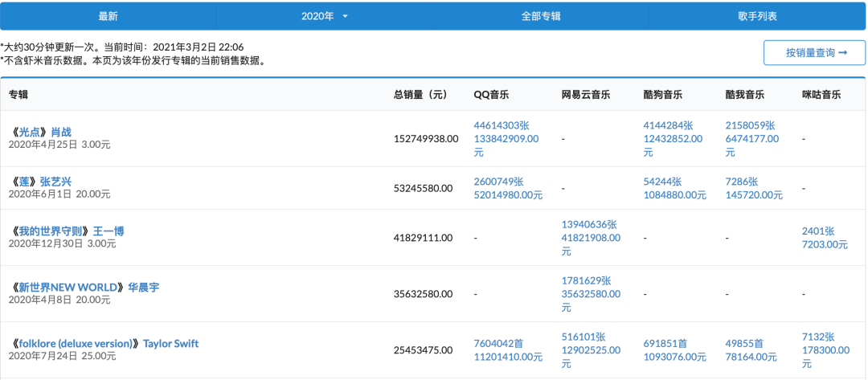Click 咪咕音乐 sales 7132张 for folklore
Viewport: 868px width, 380px height.
[818, 337]
